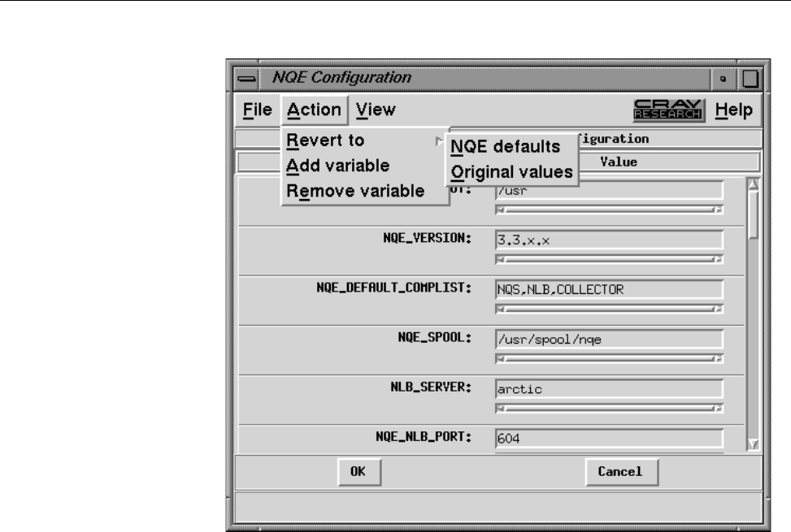This screenshot has width=791, height=532.
Task: Revert to Original values
Action: pyautogui.click(x=511, y=172)
